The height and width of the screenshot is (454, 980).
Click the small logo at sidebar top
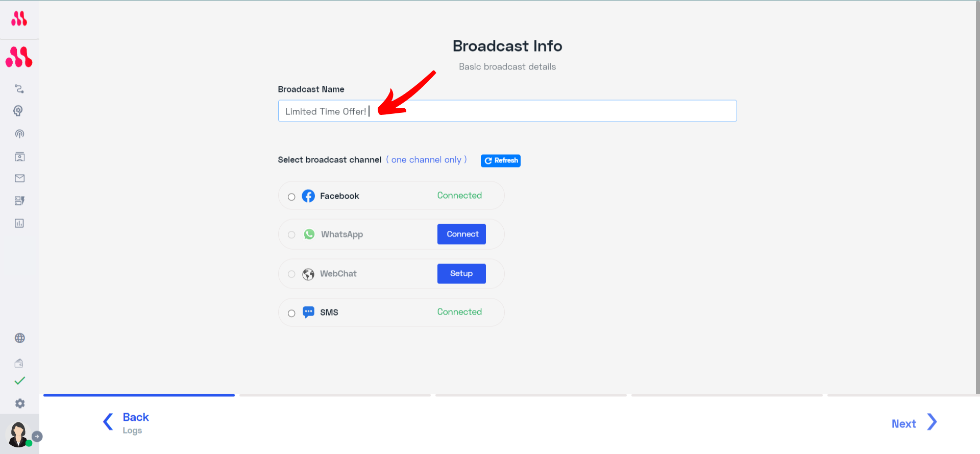pyautogui.click(x=19, y=19)
